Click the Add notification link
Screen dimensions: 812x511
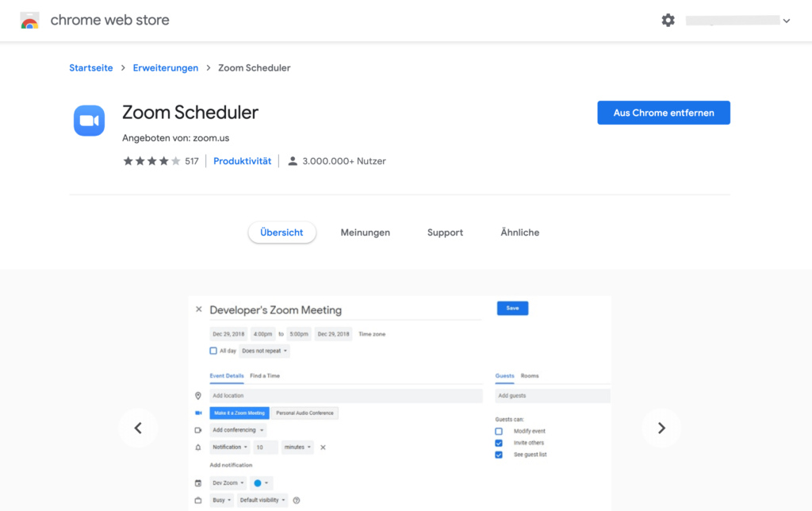tap(231, 466)
